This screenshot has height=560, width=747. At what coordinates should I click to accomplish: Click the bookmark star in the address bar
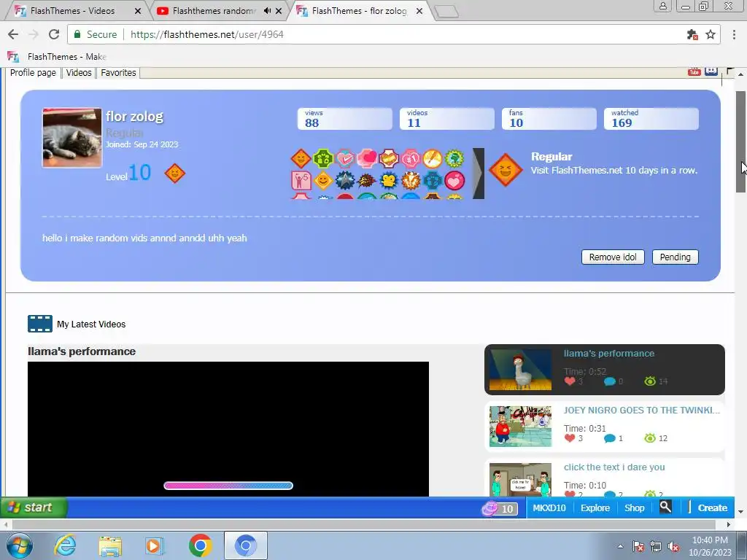[711, 34]
